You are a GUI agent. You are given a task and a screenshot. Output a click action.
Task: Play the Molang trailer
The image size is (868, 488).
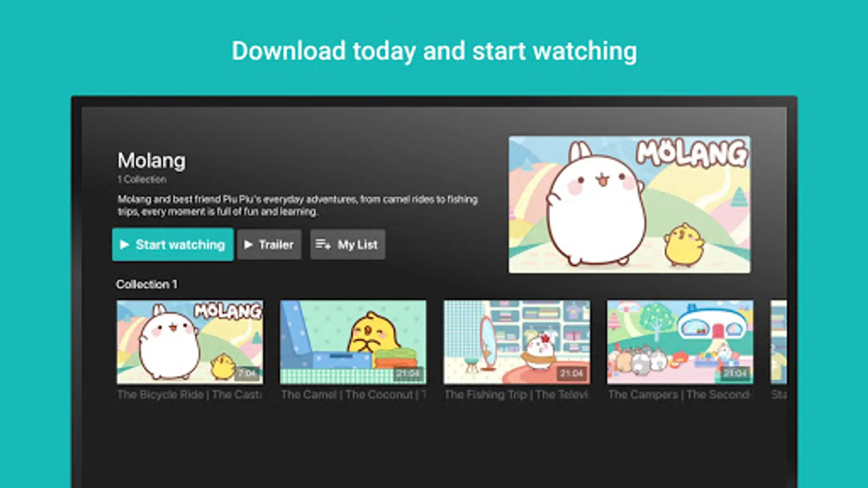tap(269, 245)
